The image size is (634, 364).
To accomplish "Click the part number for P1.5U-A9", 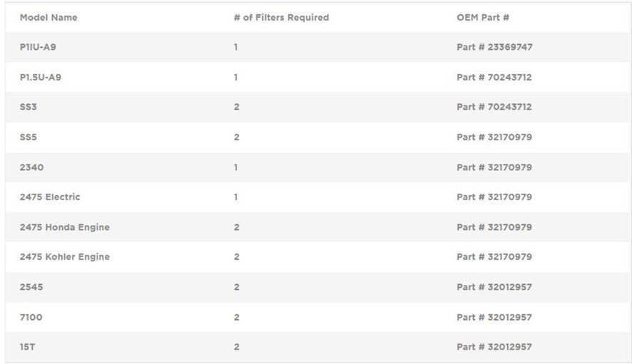I will click(494, 77).
